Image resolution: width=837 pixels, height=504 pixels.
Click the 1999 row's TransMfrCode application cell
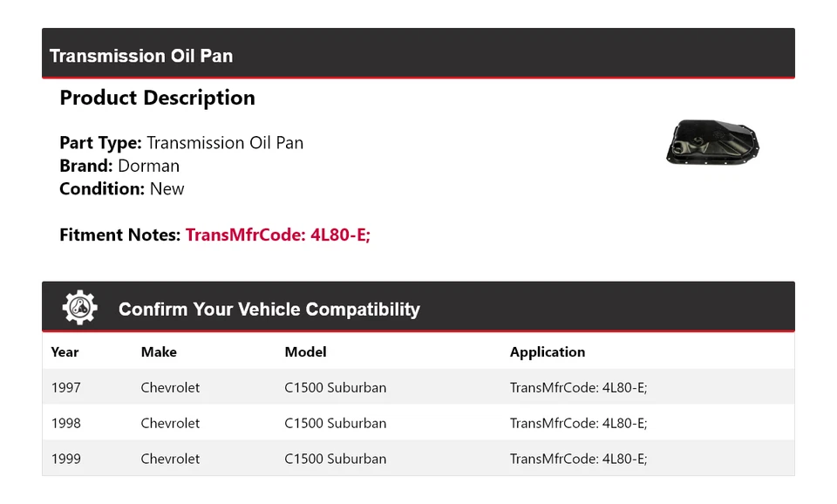click(578, 459)
